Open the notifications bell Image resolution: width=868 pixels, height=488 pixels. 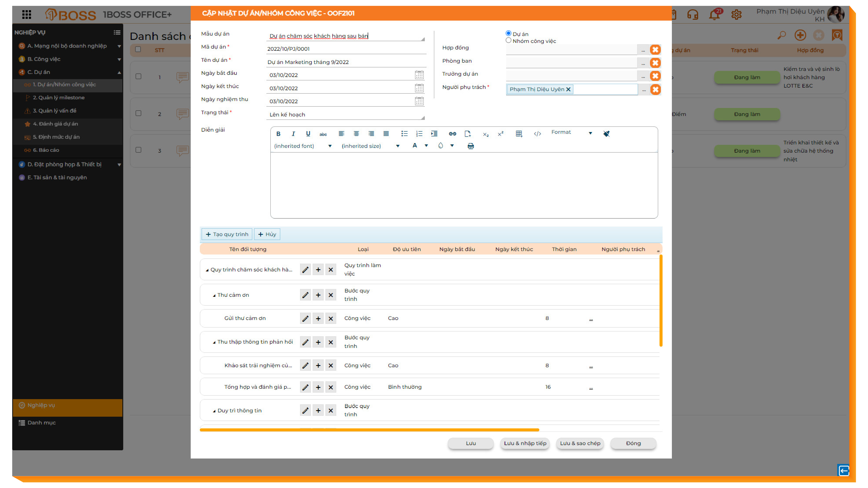click(714, 15)
